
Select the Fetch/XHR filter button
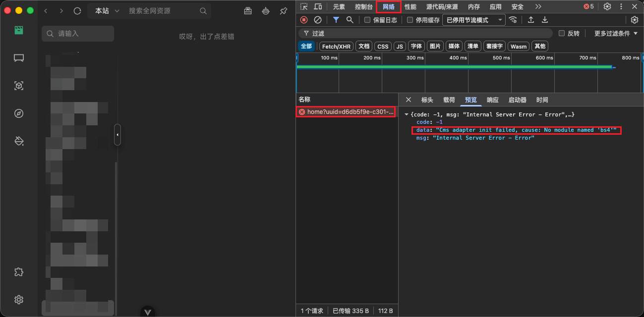pos(336,46)
